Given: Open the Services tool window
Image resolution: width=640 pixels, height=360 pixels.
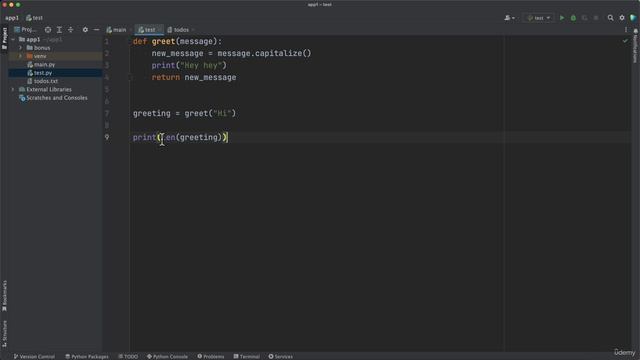Looking at the screenshot, I should pyautogui.click(x=280, y=356).
